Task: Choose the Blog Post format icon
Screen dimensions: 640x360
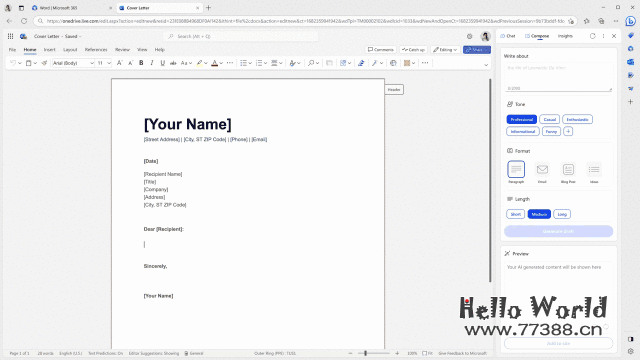Action: [568, 169]
